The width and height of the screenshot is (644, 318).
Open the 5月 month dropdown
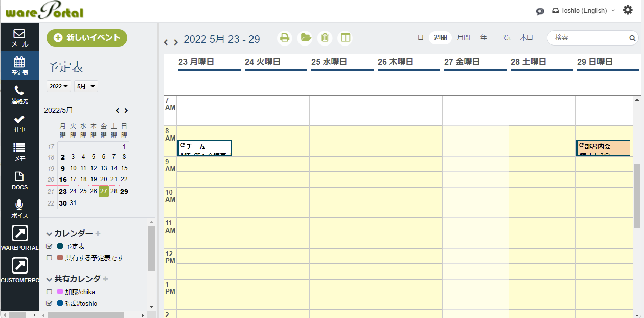86,86
